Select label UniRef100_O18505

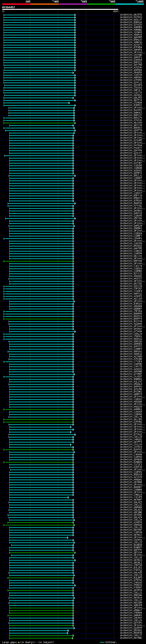(x=131, y=628)
